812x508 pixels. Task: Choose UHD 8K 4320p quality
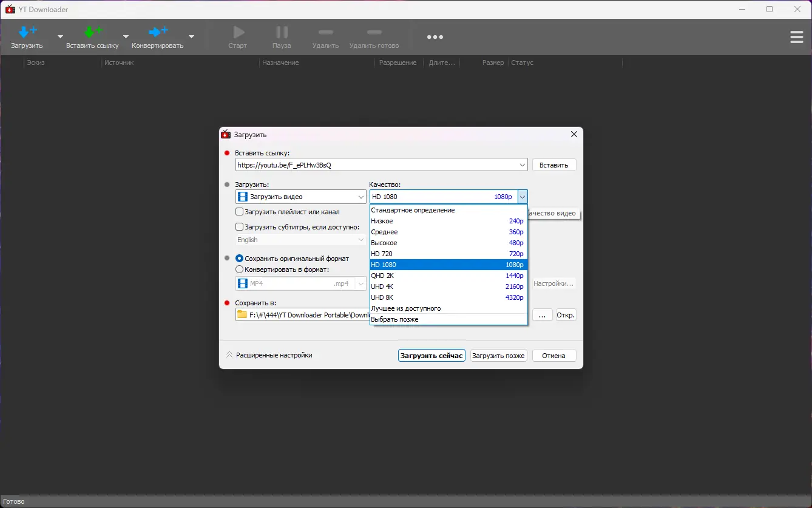point(448,297)
